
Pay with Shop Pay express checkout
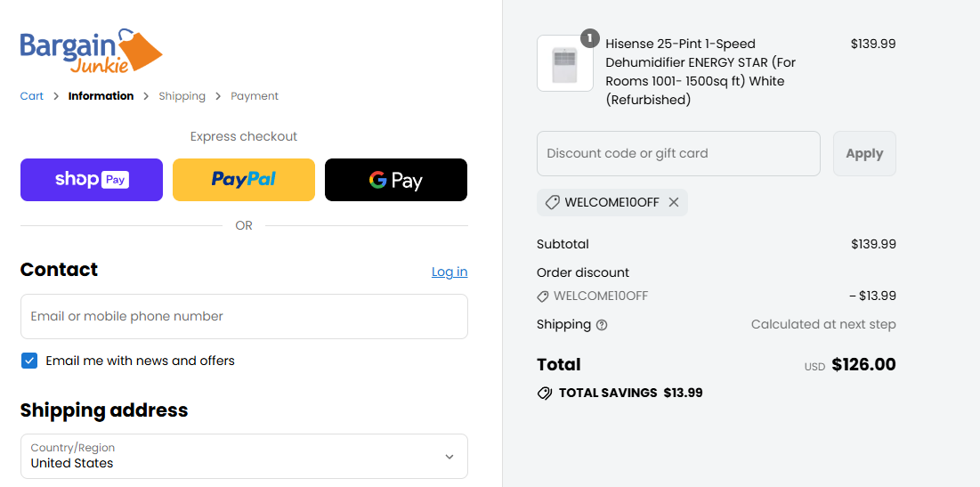click(x=92, y=180)
